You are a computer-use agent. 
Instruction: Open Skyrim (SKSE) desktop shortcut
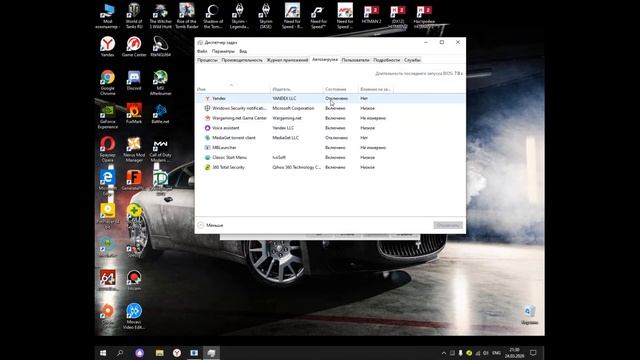pyautogui.click(x=266, y=16)
